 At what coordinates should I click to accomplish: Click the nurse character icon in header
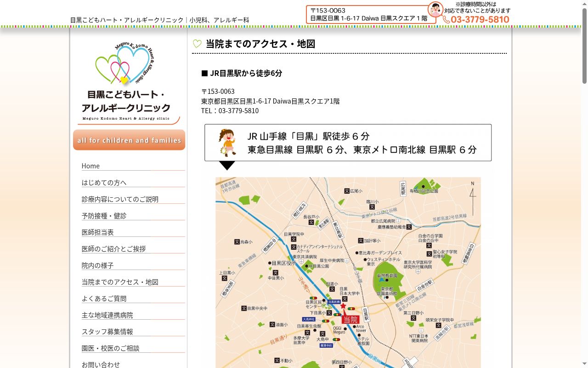pyautogui.click(x=435, y=9)
